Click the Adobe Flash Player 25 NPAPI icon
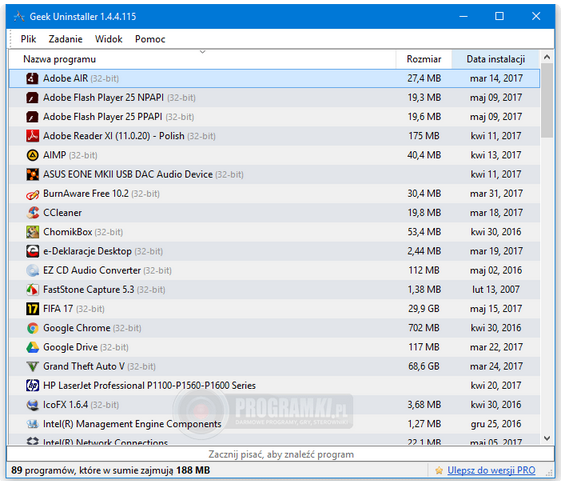561x481 pixels. [32, 98]
